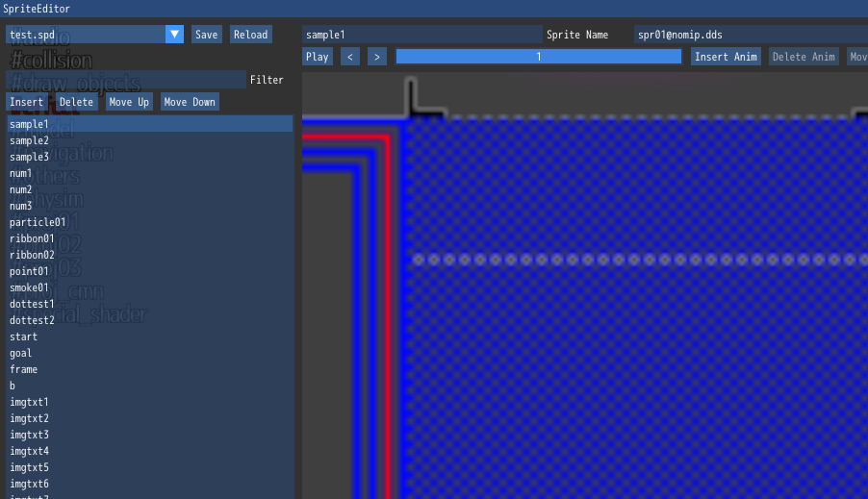The width and height of the screenshot is (868, 499).
Task: Click the Reload button
Action: click(x=251, y=35)
